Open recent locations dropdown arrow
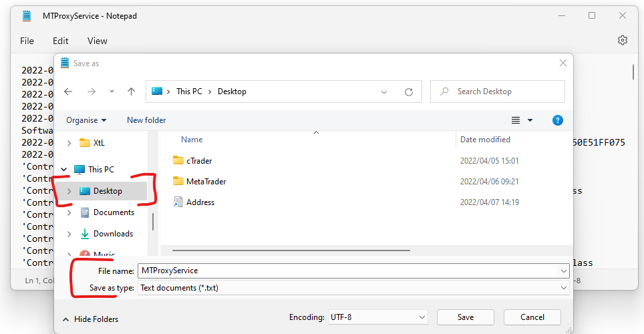Image resolution: width=644 pixels, height=334 pixels. tap(112, 92)
